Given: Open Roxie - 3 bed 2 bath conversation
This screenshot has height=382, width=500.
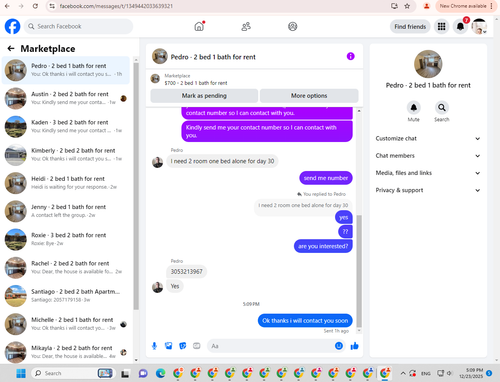Looking at the screenshot, I should [66, 239].
